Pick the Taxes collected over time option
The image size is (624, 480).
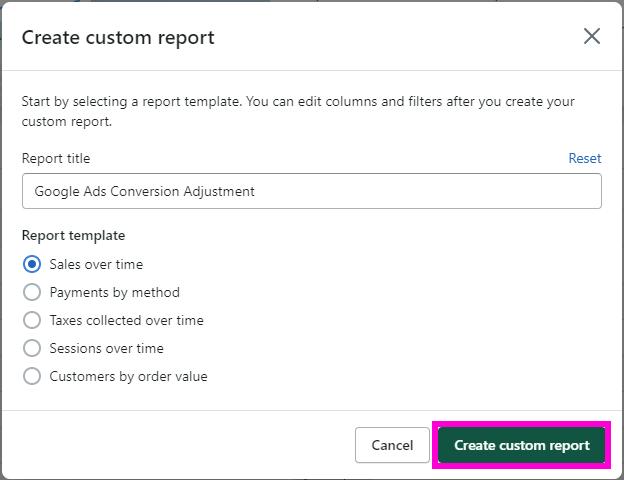tap(32, 320)
